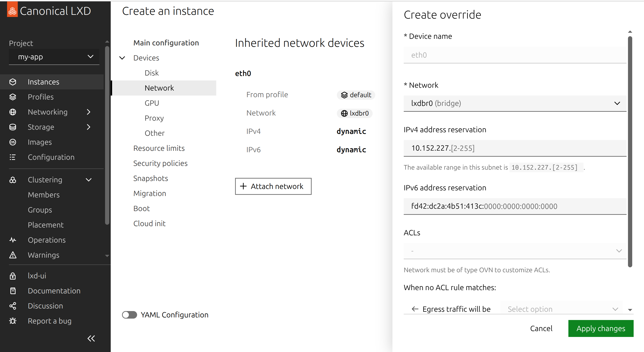Collapse the sidebar with the double-chevron icon
This screenshot has height=352, width=644.
click(91, 338)
